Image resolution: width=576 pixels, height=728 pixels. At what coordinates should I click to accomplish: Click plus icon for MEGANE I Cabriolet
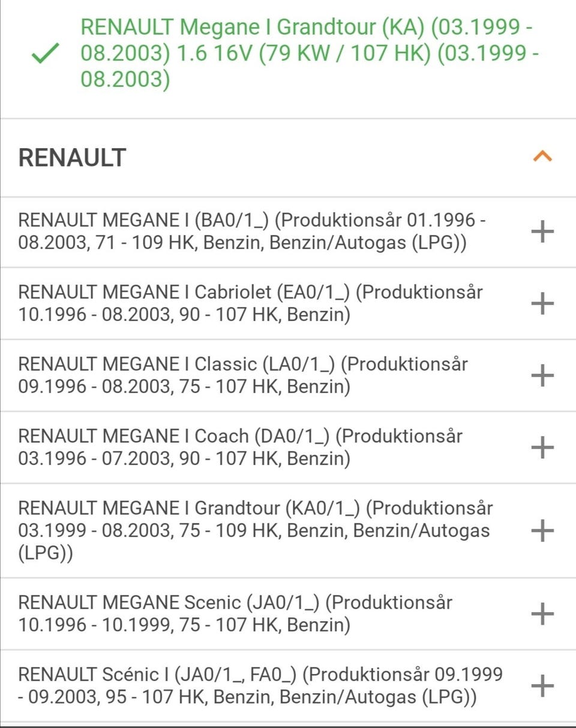[542, 304]
